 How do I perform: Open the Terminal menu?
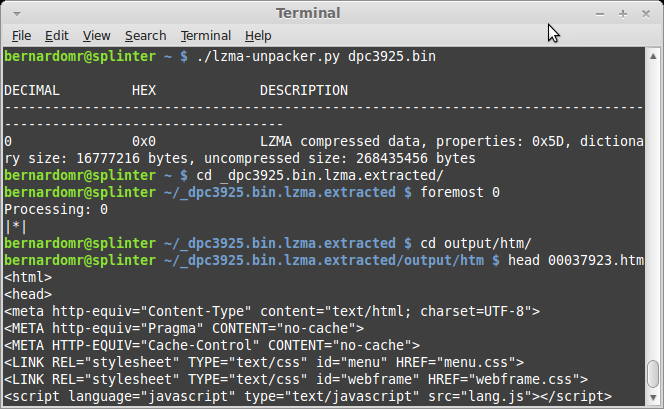[x=205, y=36]
